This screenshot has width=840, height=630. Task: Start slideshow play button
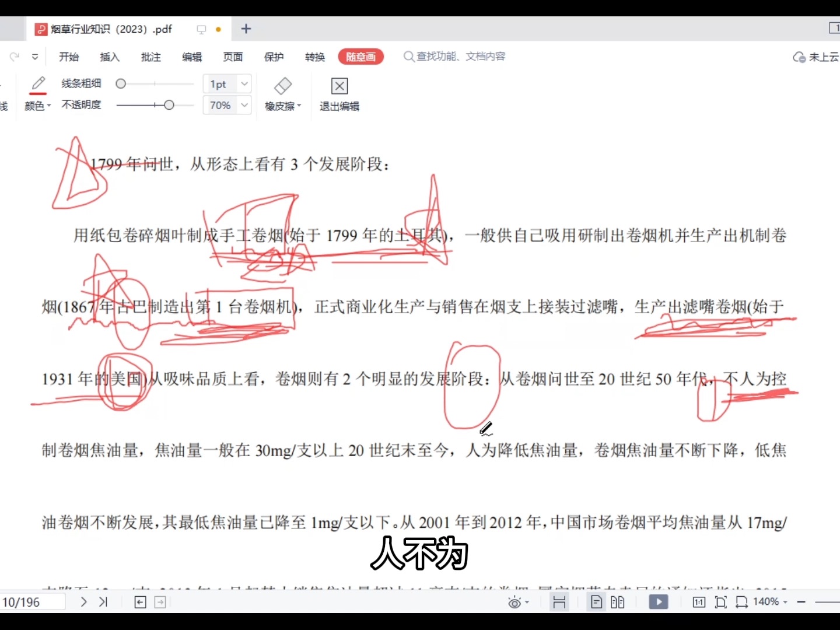[x=659, y=602]
